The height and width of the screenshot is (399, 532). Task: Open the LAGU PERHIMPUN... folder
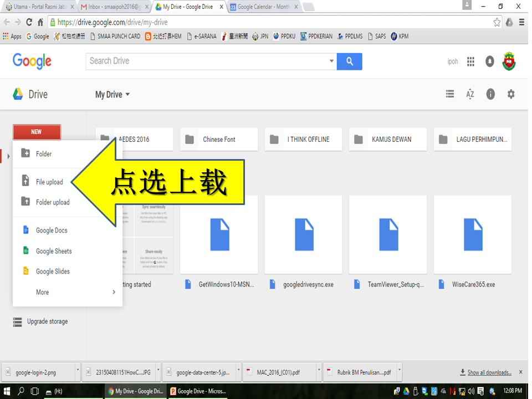coord(472,139)
